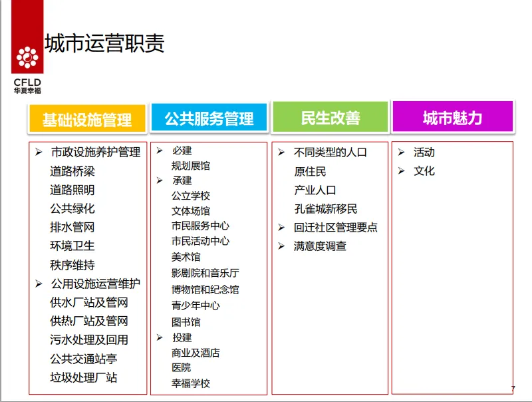This screenshot has width=532, height=402.
Task: Select the text 供水厂站及管网
Action: pyautogui.click(x=89, y=302)
